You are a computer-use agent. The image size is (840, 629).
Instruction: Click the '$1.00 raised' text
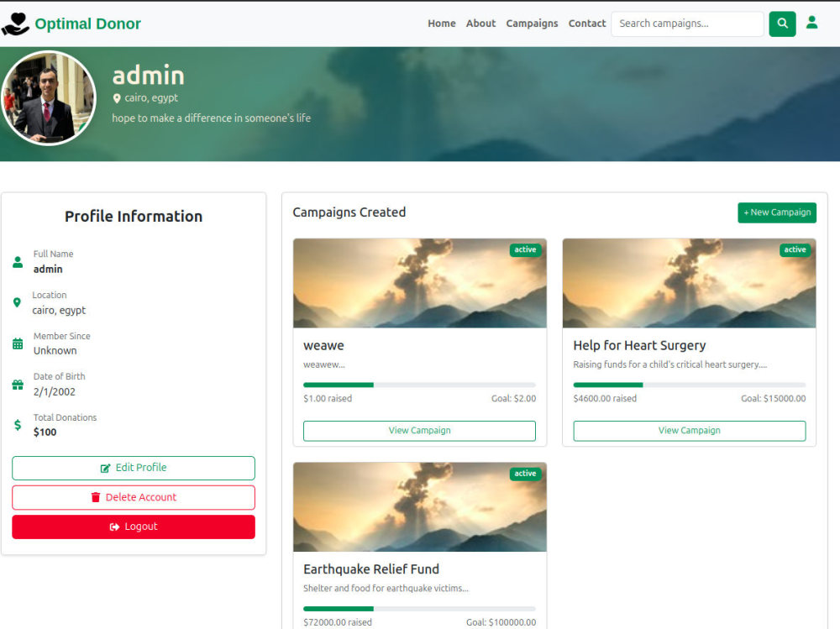click(x=328, y=399)
